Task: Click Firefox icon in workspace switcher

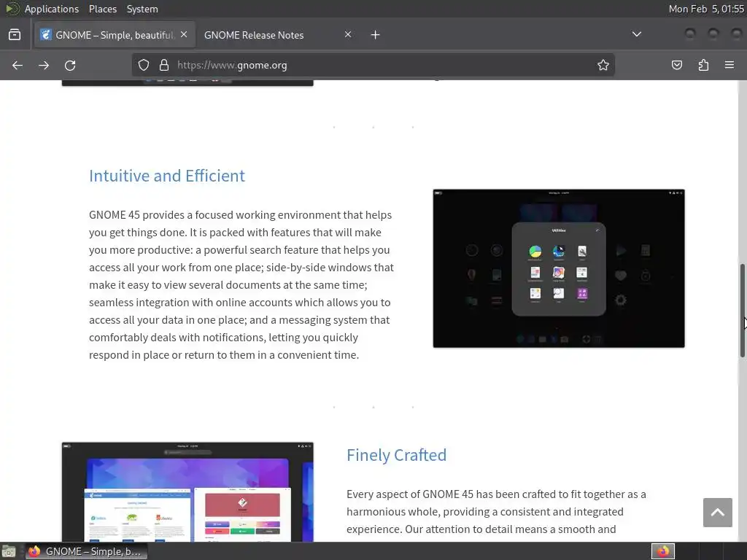Action: tap(663, 551)
